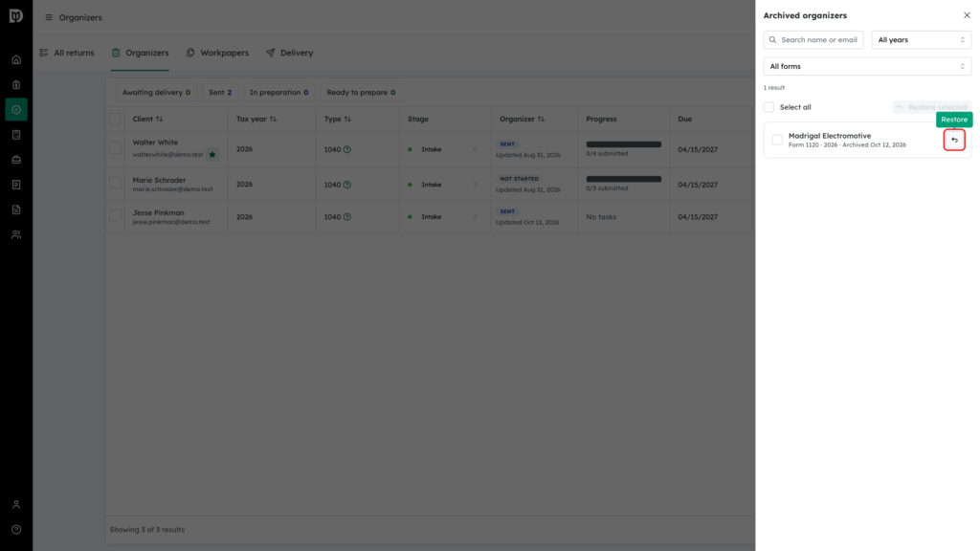Switch to the All returns tab

tap(67, 54)
